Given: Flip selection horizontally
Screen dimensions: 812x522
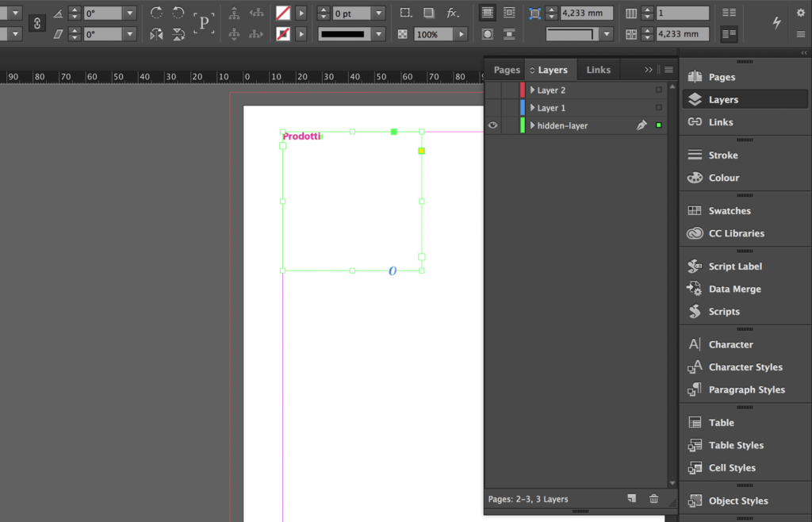Looking at the screenshot, I should 156,34.
